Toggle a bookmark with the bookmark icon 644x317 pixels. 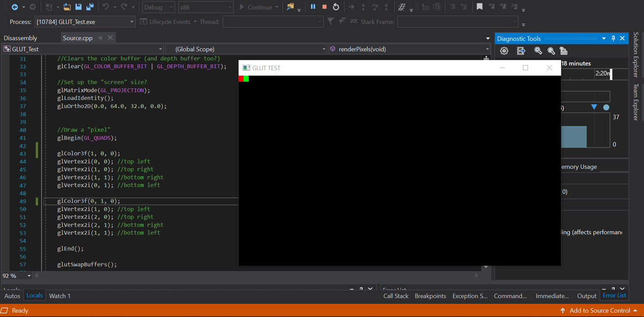[480, 8]
